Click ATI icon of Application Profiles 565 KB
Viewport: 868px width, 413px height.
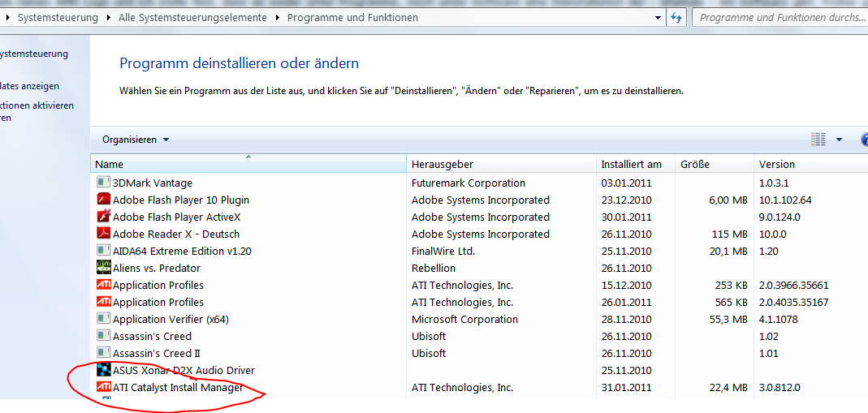103,302
